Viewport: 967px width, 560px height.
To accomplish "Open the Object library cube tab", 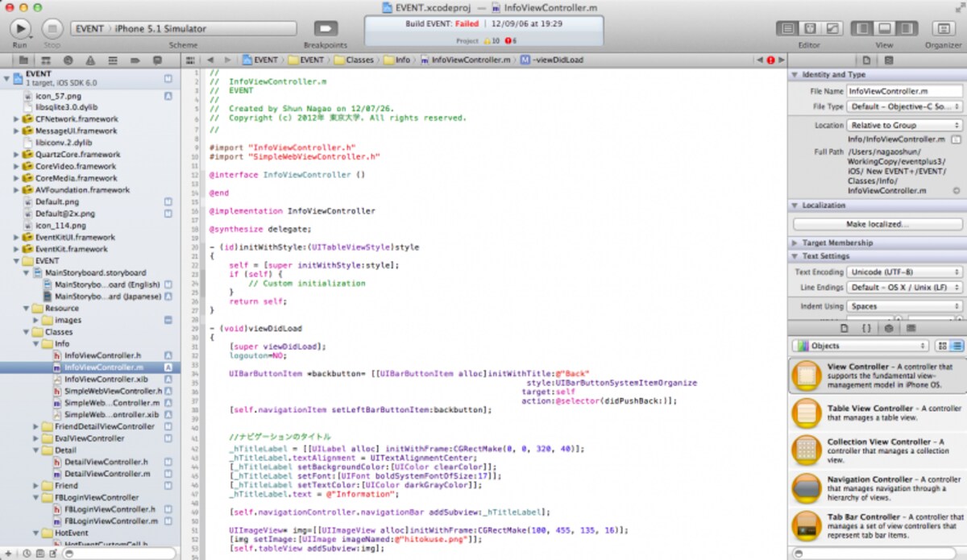I will 888,328.
